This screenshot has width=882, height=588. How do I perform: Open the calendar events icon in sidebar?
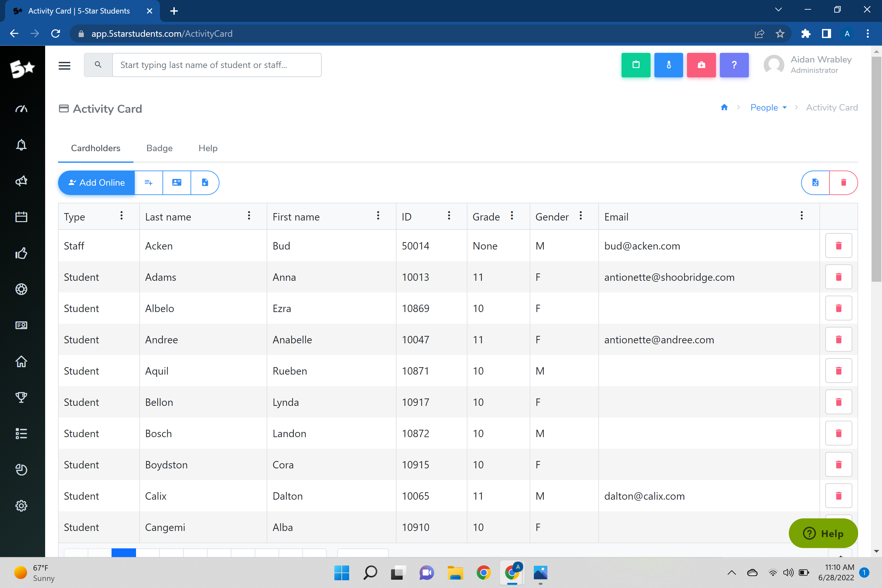click(21, 217)
